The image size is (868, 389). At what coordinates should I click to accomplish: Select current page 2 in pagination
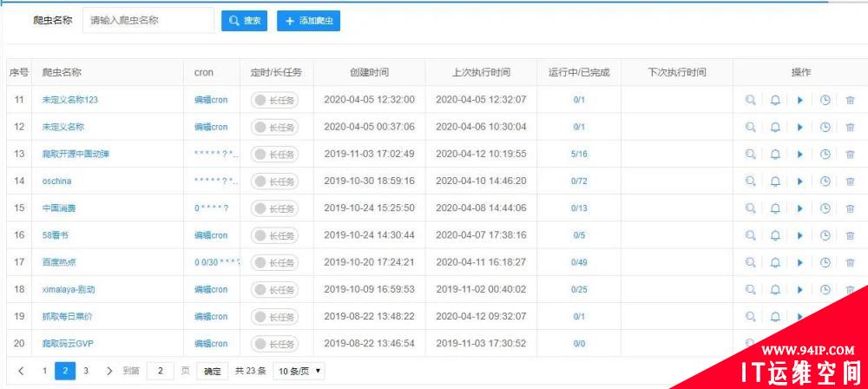click(x=65, y=372)
